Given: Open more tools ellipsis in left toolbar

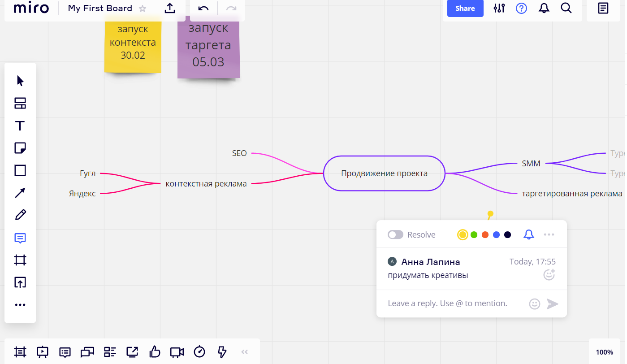Looking at the screenshot, I should (20, 305).
